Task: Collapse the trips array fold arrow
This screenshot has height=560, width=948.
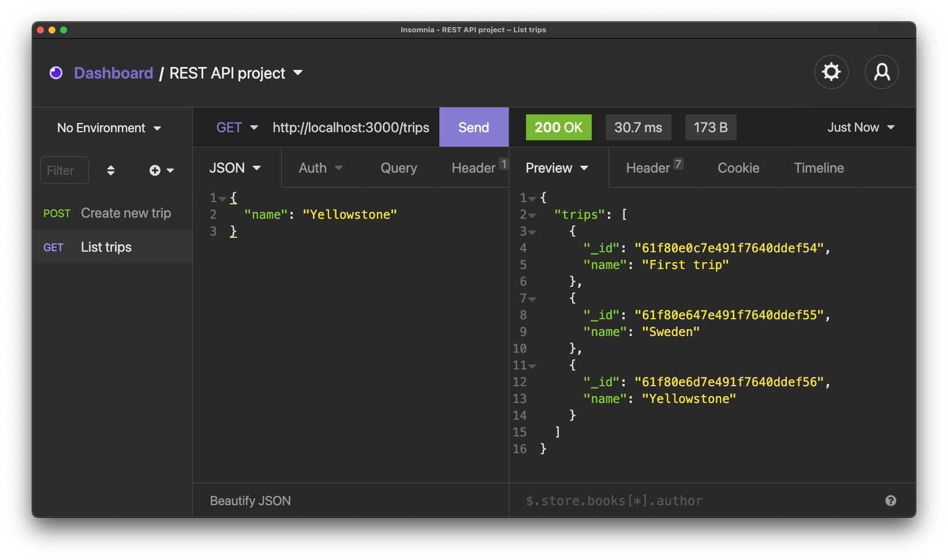Action: [x=532, y=215]
